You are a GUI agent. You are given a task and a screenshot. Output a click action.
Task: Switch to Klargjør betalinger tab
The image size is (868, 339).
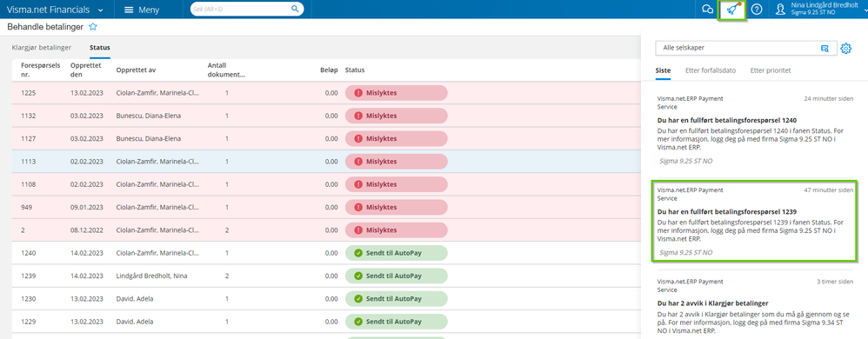(x=43, y=48)
